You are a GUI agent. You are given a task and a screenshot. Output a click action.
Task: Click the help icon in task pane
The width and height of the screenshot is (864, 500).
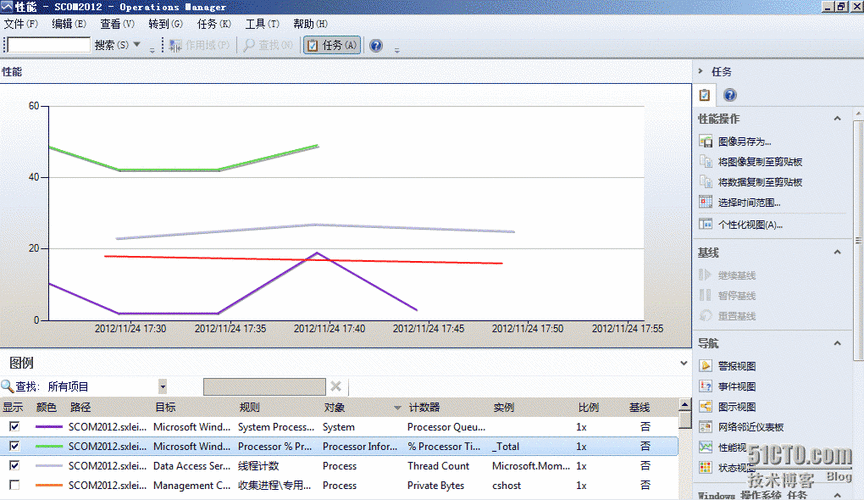click(730, 95)
